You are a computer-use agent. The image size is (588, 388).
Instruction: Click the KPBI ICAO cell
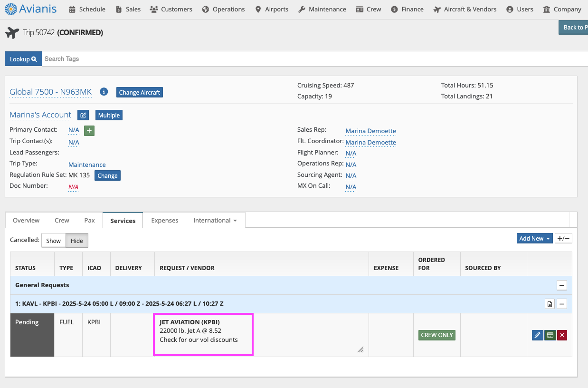(96, 335)
